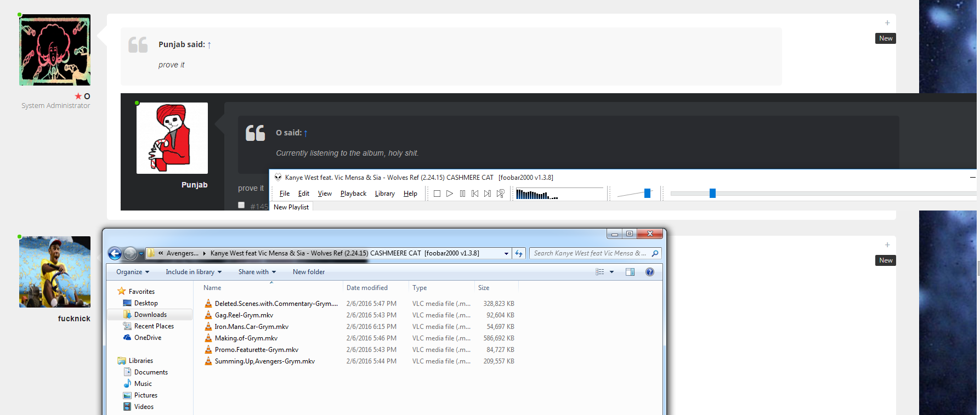980x415 pixels.
Task: Select Libraries in the navigation pane
Action: pos(135,361)
